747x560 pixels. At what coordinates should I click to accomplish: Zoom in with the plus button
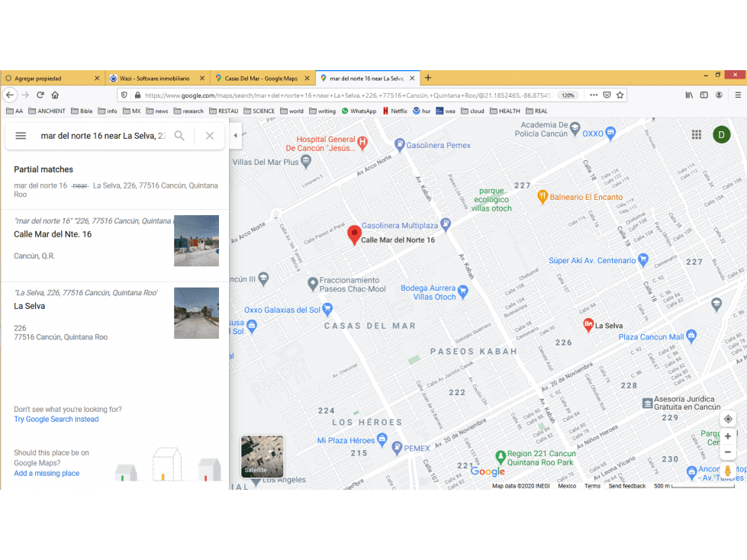[728, 436]
